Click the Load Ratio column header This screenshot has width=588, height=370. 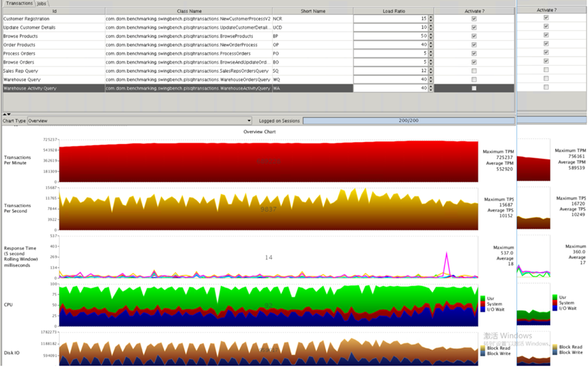(x=393, y=11)
